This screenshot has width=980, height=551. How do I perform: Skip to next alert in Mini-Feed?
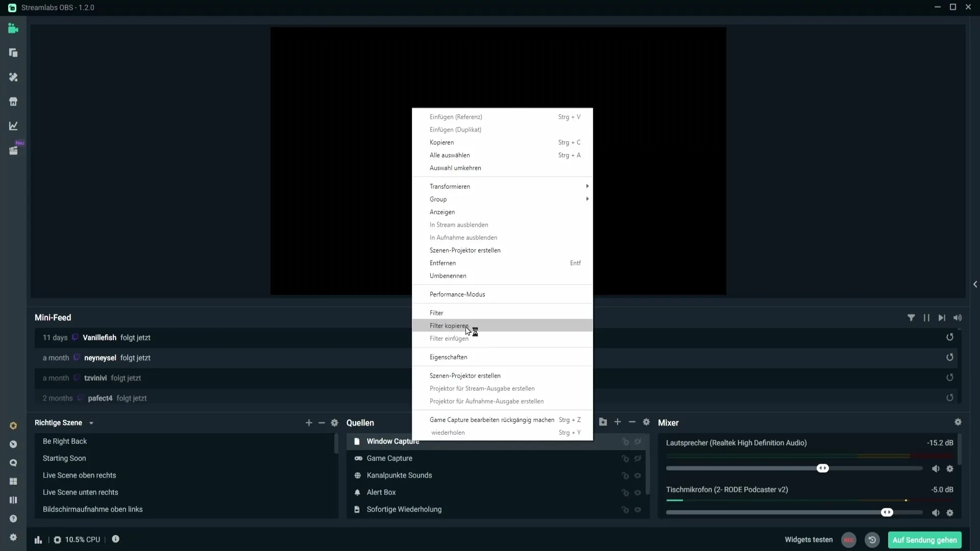pyautogui.click(x=942, y=318)
